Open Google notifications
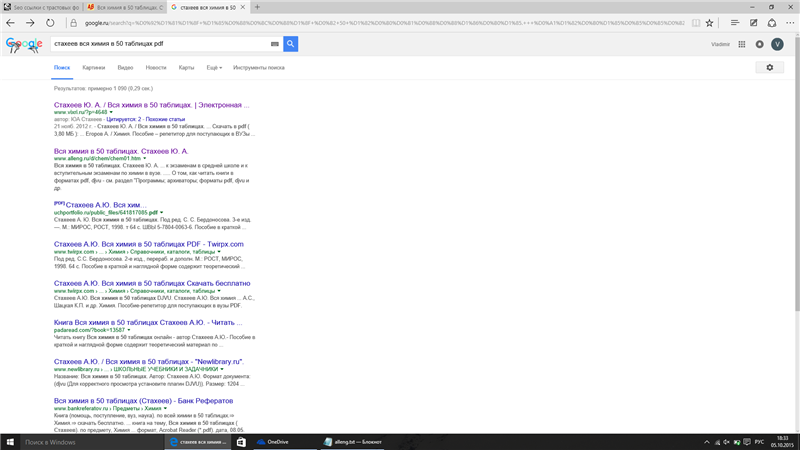This screenshot has width=800, height=450. (x=760, y=44)
